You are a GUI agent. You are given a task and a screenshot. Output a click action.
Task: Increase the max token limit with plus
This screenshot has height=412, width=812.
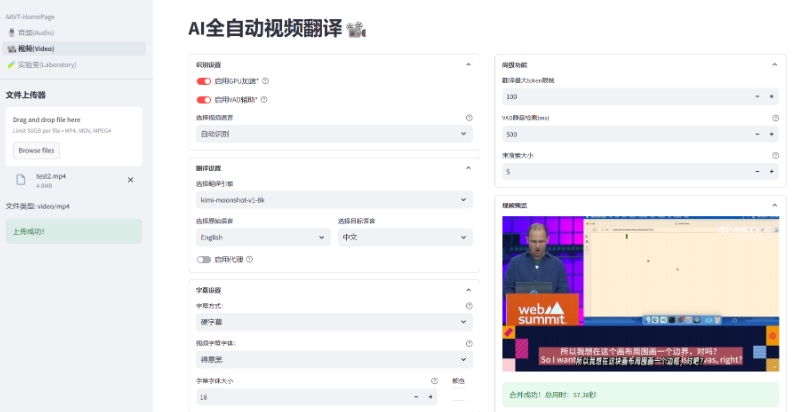pos(772,97)
